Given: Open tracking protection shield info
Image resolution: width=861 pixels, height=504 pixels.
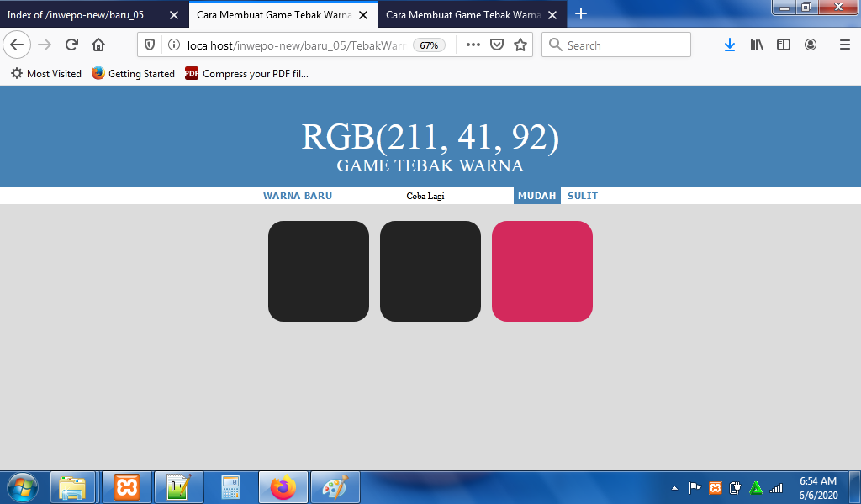Looking at the screenshot, I should [150, 45].
